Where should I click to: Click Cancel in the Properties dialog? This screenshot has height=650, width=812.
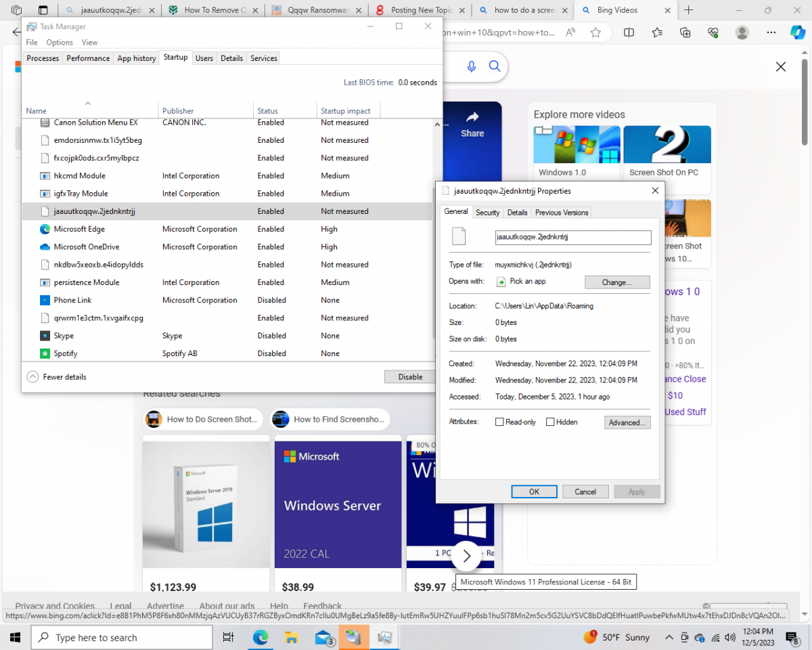(x=585, y=492)
